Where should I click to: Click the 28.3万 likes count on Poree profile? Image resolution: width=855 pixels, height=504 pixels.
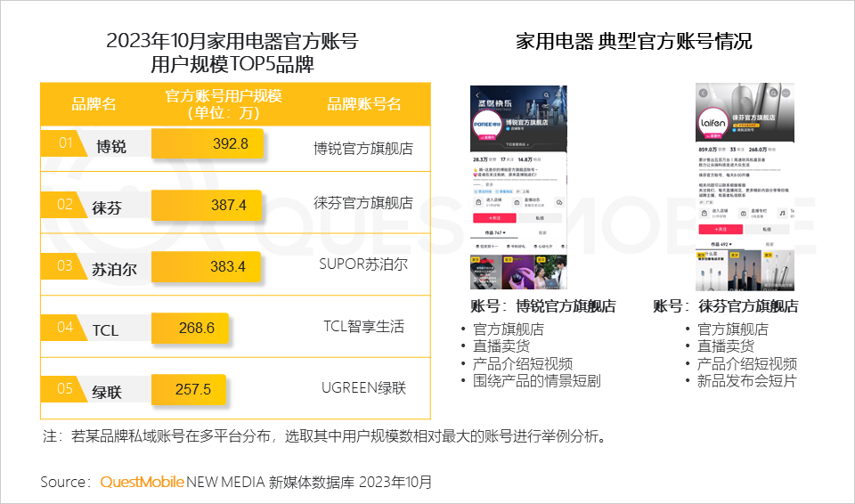pyautogui.click(x=480, y=159)
